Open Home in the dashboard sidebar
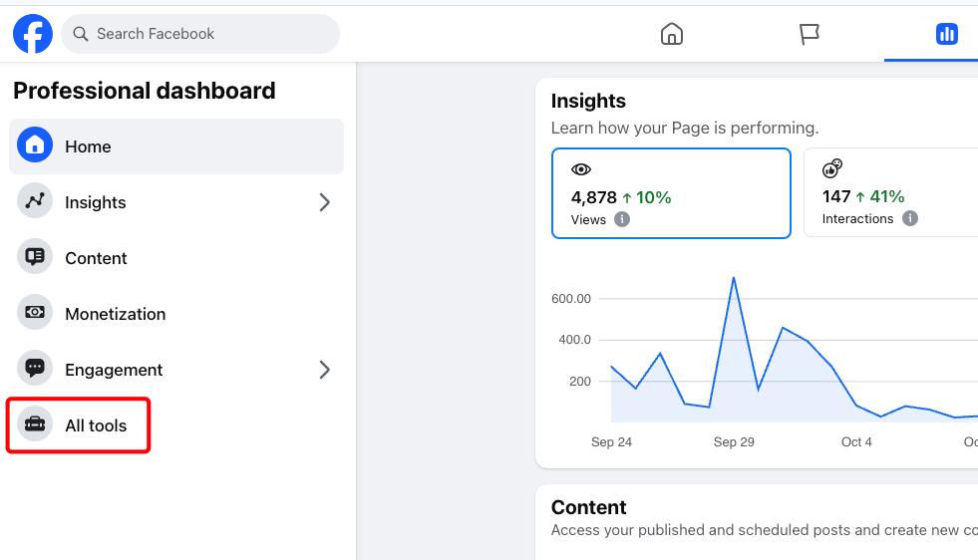 pyautogui.click(x=176, y=146)
